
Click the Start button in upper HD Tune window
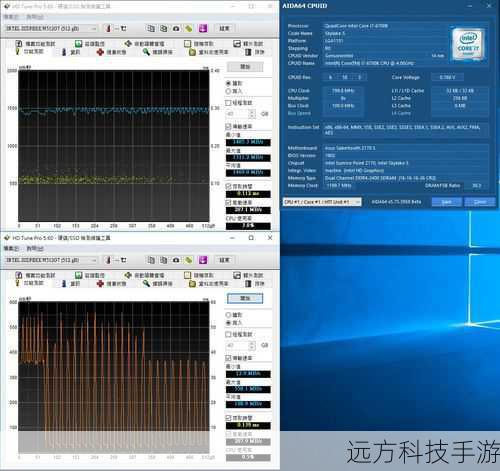point(245,67)
